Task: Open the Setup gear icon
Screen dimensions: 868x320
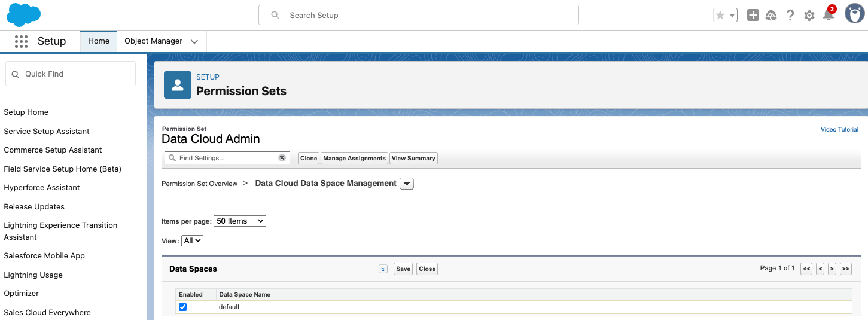Action: pyautogui.click(x=809, y=16)
